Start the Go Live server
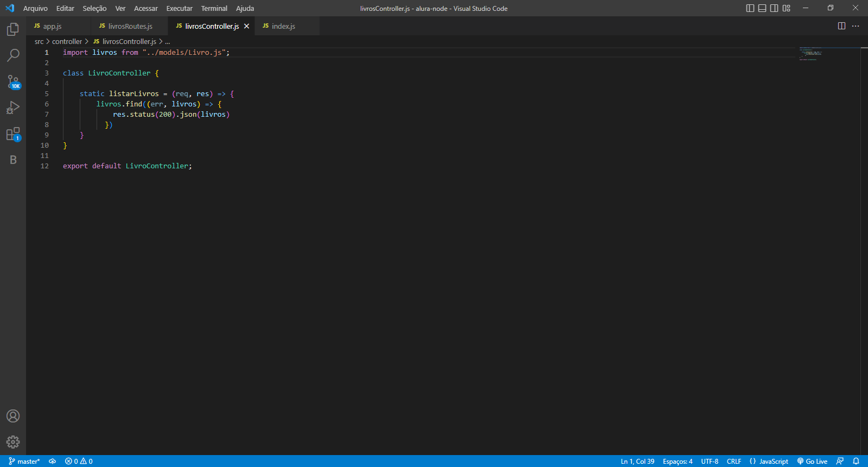The height and width of the screenshot is (467, 868). tap(812, 461)
